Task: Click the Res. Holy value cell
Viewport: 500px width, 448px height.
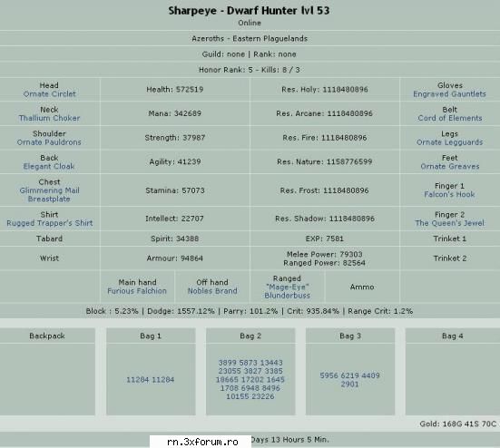Action: coord(325,90)
